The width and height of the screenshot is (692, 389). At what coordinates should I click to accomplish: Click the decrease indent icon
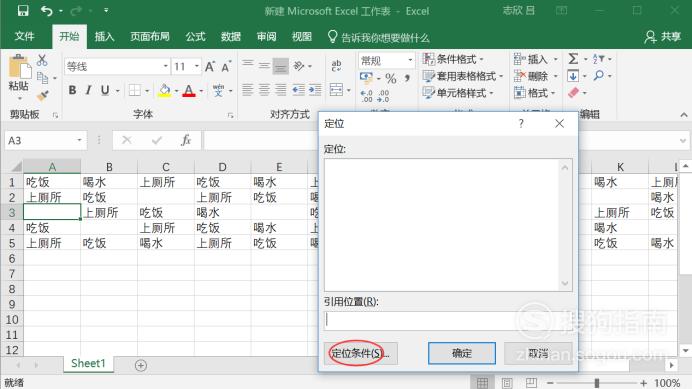click(x=299, y=91)
